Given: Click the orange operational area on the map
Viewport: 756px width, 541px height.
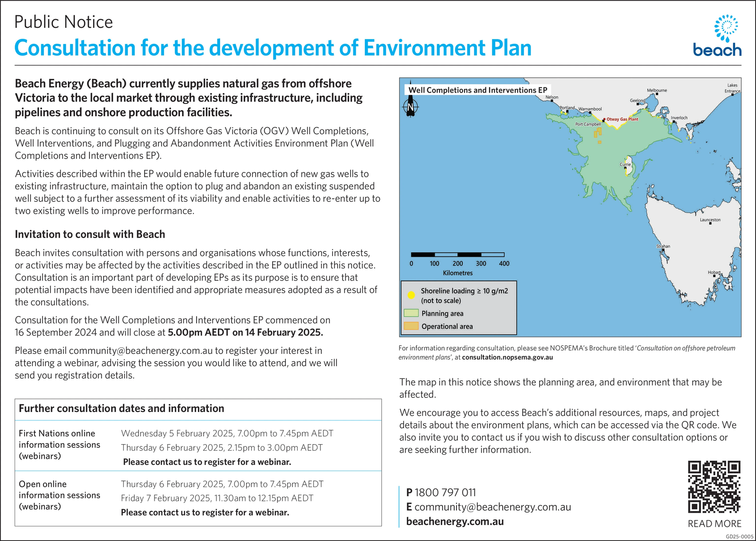Looking at the screenshot, I should click(x=597, y=134).
